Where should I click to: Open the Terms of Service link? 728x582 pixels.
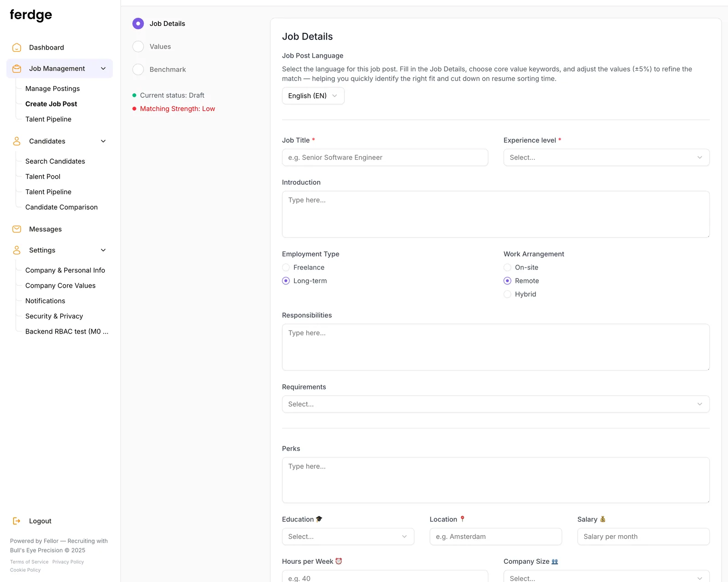point(30,562)
